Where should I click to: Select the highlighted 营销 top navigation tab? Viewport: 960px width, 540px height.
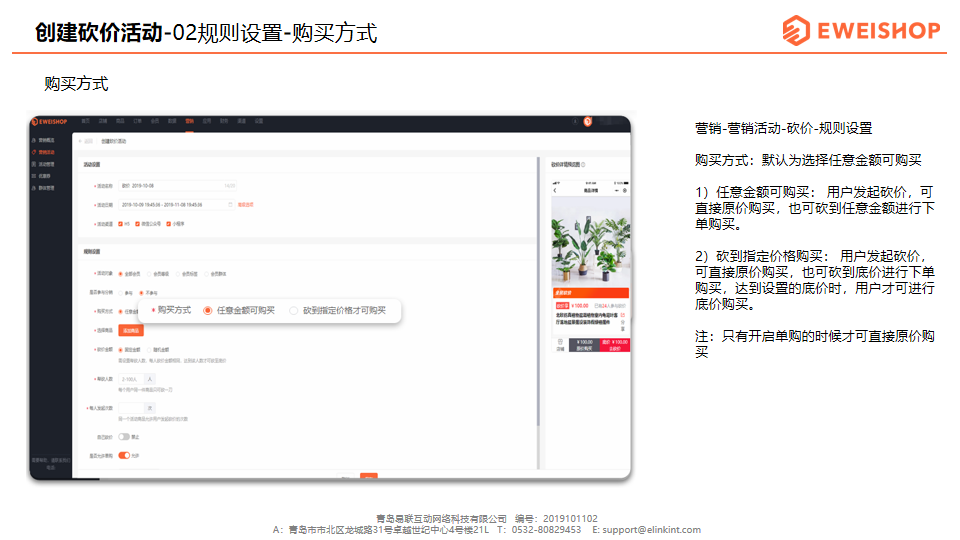point(190,121)
